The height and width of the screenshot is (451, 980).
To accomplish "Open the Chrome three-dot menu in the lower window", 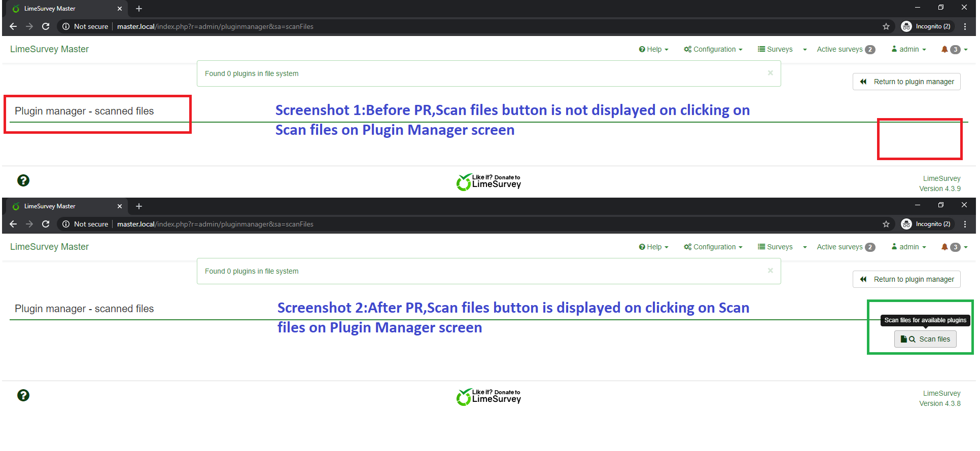I will click(965, 224).
